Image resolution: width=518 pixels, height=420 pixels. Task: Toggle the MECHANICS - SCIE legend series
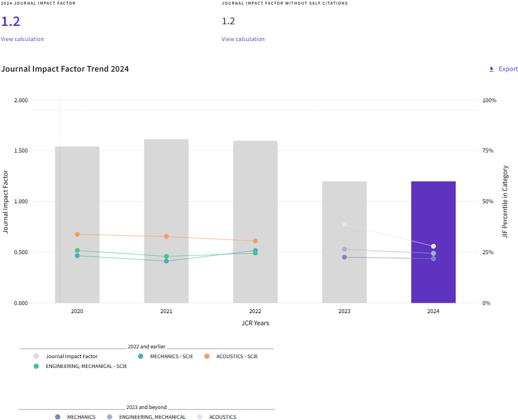[x=141, y=356]
